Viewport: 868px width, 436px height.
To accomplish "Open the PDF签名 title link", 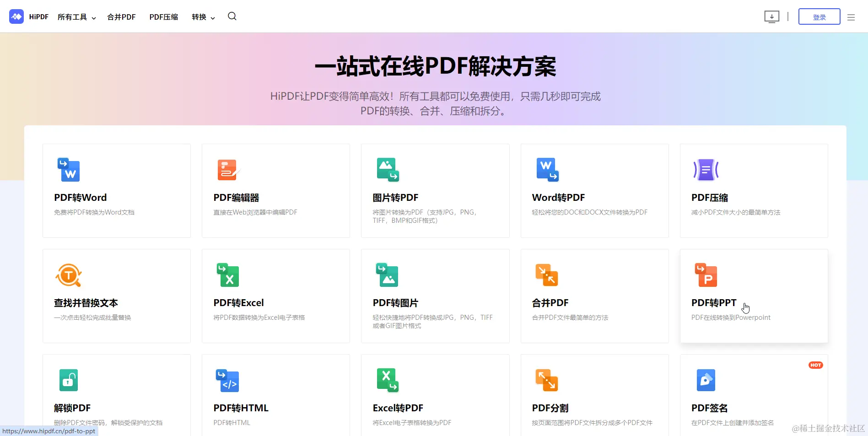I will coord(710,408).
